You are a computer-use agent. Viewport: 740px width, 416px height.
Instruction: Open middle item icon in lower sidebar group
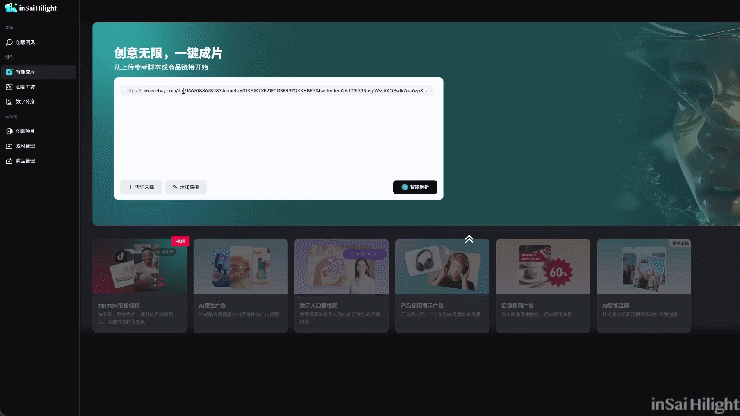point(9,146)
